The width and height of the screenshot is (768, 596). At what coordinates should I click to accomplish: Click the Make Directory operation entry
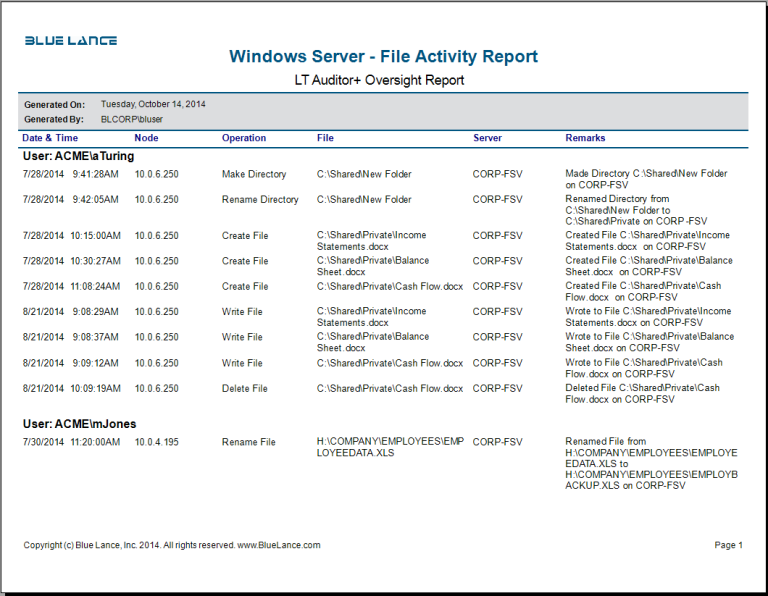[x=254, y=174]
